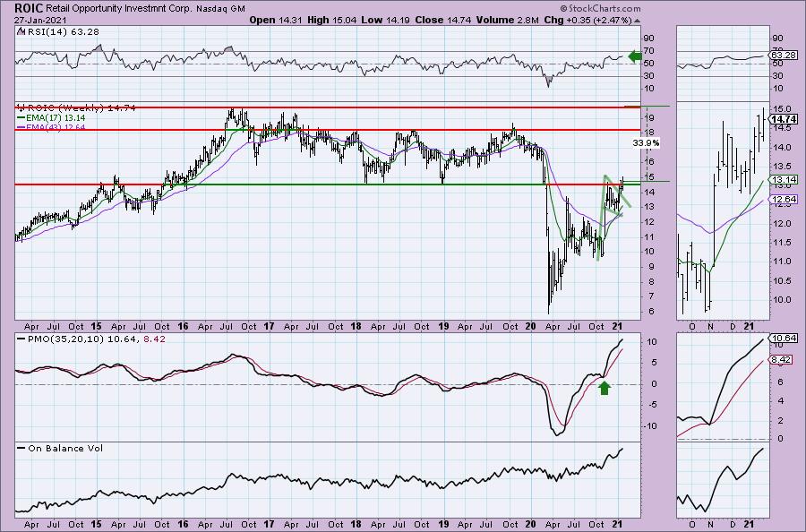The width and height of the screenshot is (806, 532).
Task: Click the Low 14.19 value
Action: tap(383, 20)
